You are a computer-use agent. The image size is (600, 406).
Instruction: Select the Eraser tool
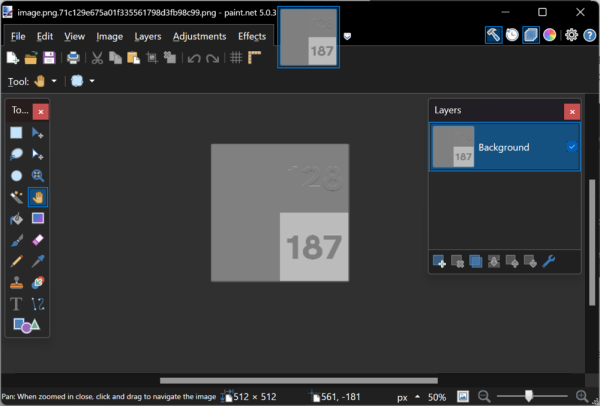tap(38, 240)
